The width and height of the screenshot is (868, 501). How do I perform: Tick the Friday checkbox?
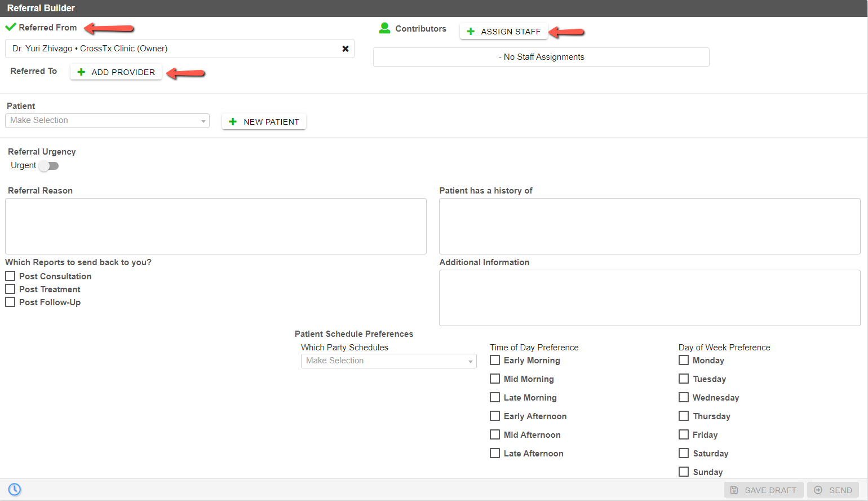pyautogui.click(x=684, y=434)
